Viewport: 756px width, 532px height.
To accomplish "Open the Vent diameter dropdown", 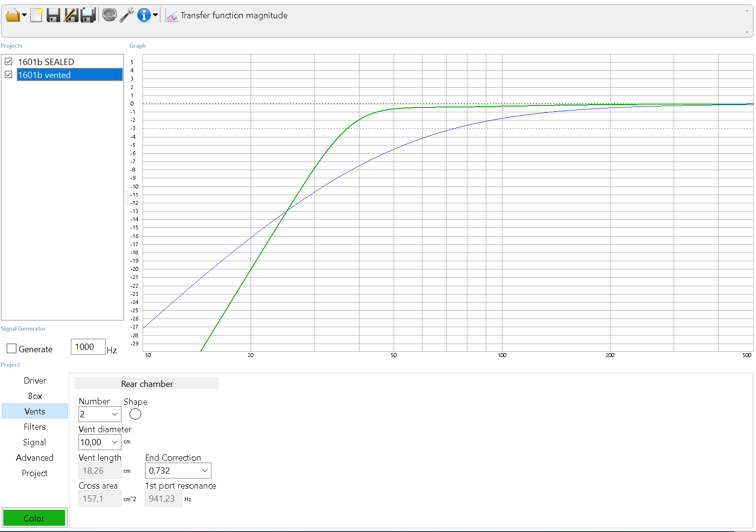I will [100, 442].
